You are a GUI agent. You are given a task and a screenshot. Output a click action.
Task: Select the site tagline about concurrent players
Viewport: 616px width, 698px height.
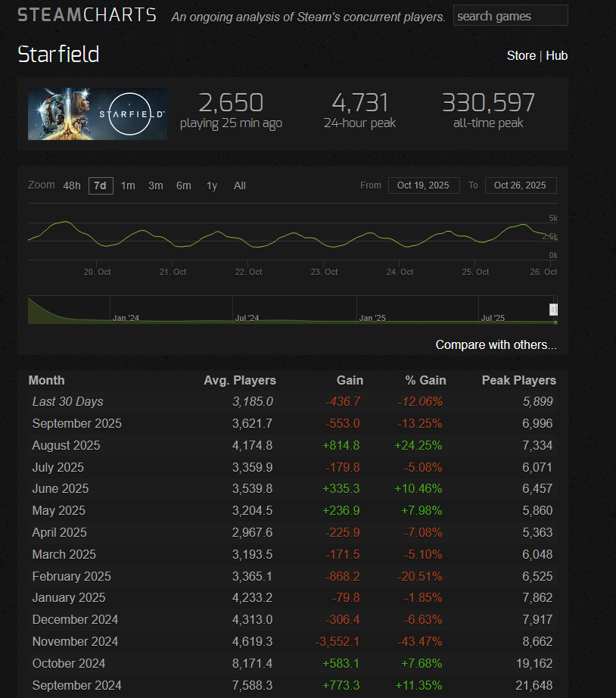[x=309, y=17]
